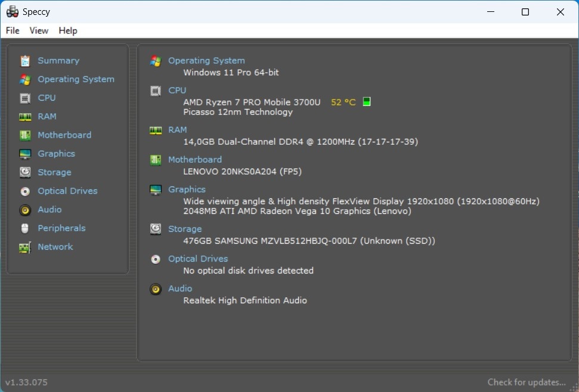Image resolution: width=579 pixels, height=392 pixels.
Task: Click the Check for updates link
Action: coord(527,382)
